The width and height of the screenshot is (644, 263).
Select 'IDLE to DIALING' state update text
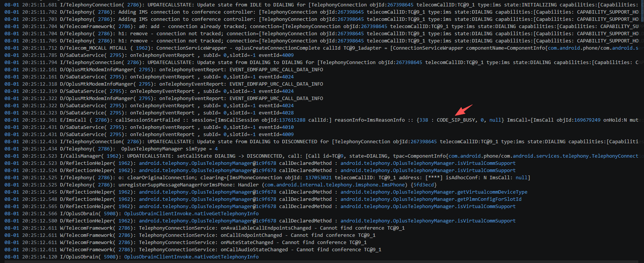coord(272,5)
